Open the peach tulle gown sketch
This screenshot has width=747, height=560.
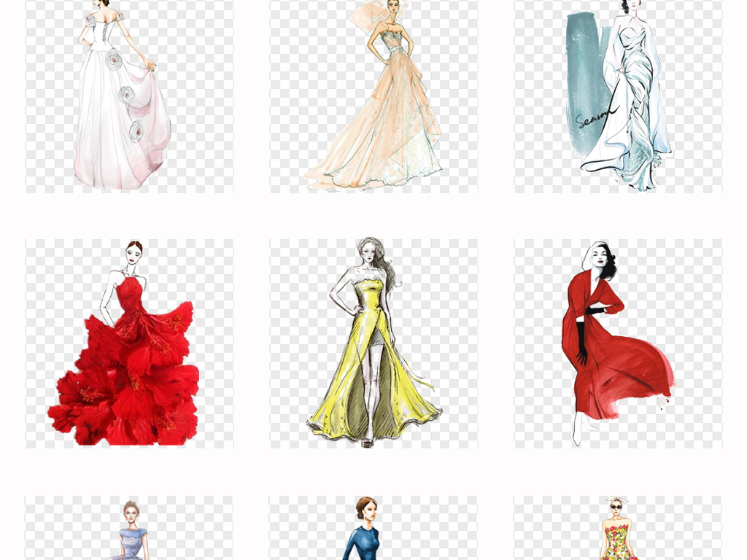click(374, 96)
